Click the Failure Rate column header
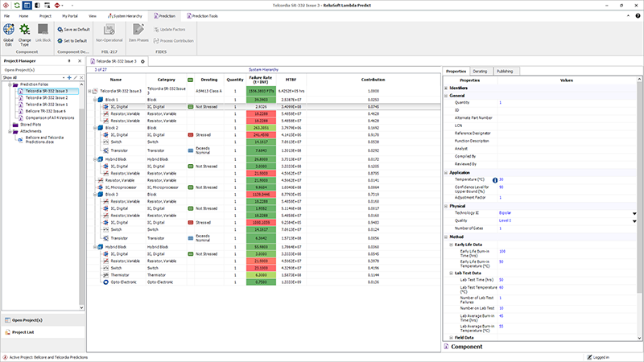 261,80
